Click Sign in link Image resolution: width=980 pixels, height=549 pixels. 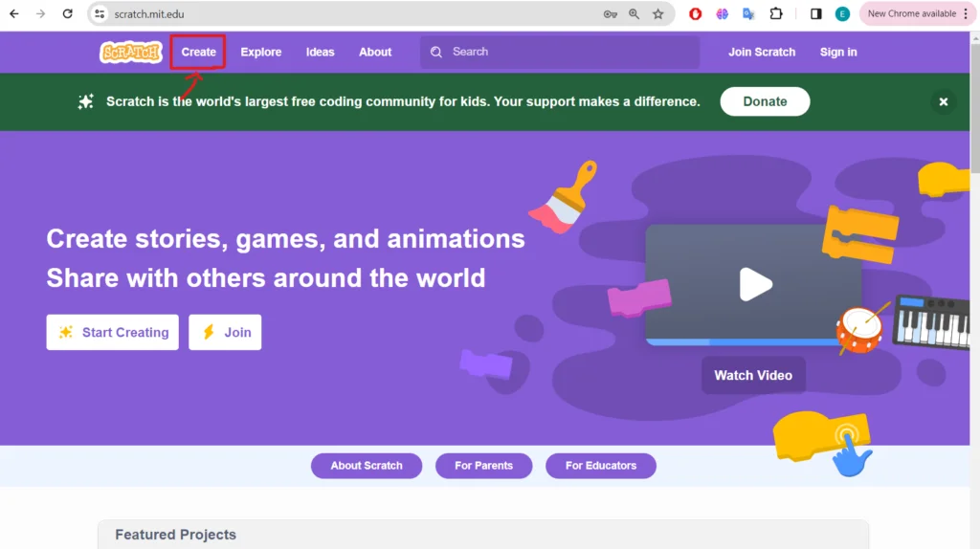pos(838,52)
